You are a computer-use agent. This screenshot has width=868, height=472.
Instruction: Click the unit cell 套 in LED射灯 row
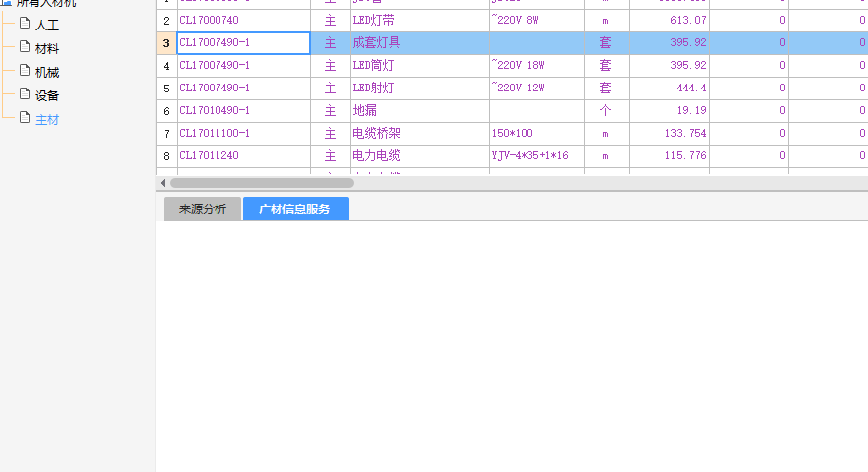pos(606,88)
